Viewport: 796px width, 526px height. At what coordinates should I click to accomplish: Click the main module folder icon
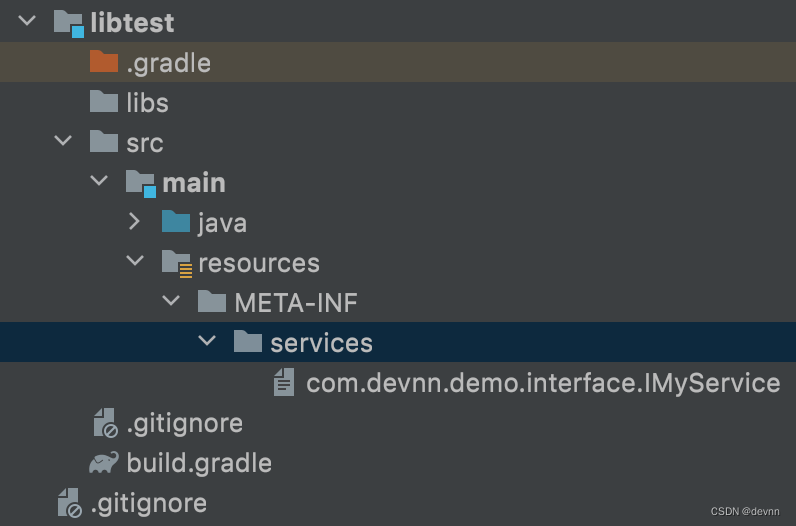coord(140,182)
